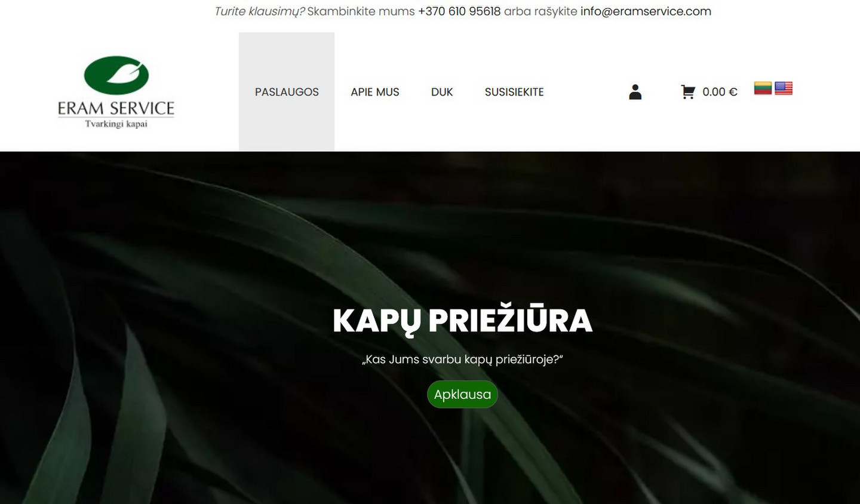Call the +370 610 95618 phone link
The image size is (860, 504).
click(x=459, y=11)
